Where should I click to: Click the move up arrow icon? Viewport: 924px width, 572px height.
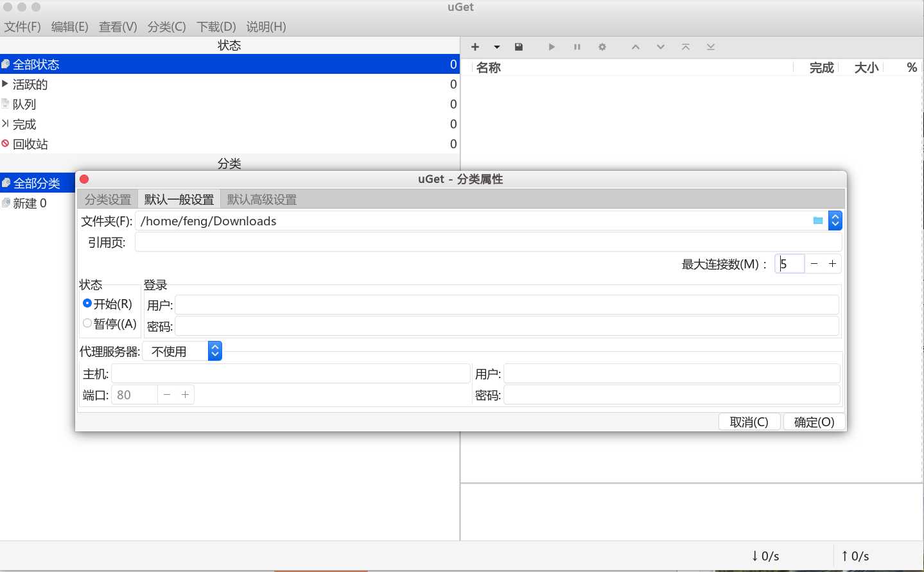click(636, 47)
